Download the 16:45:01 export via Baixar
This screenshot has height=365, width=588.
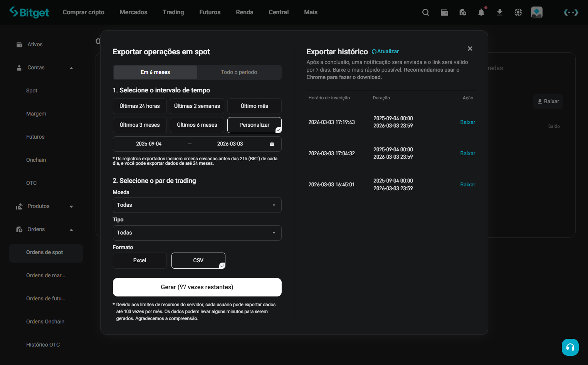point(468,184)
